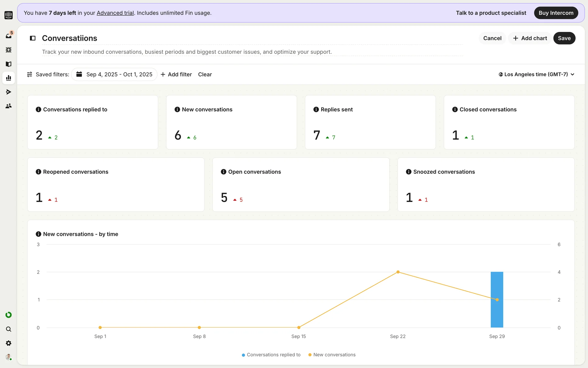Click the Conversatiions title text field

tap(70, 38)
